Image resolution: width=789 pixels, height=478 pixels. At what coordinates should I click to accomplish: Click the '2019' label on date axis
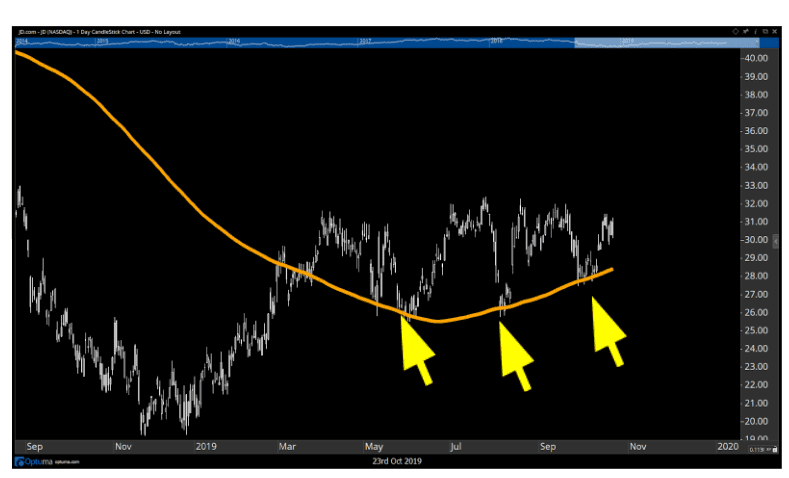pos(206,447)
